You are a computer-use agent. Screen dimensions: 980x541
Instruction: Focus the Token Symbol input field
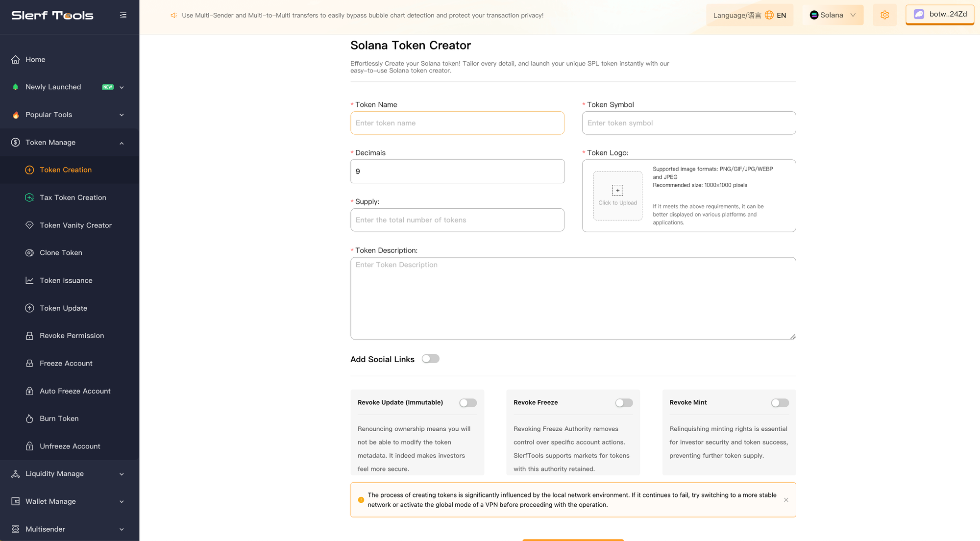688,123
